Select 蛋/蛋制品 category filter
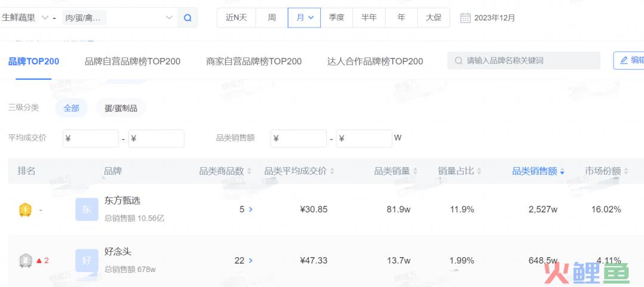Screen dimensions: 644x287 120,108
